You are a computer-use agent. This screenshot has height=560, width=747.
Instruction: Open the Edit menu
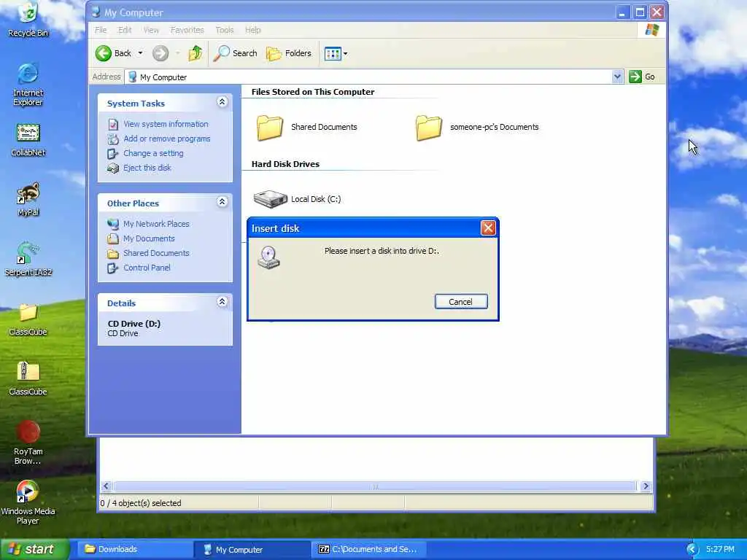pyautogui.click(x=125, y=30)
